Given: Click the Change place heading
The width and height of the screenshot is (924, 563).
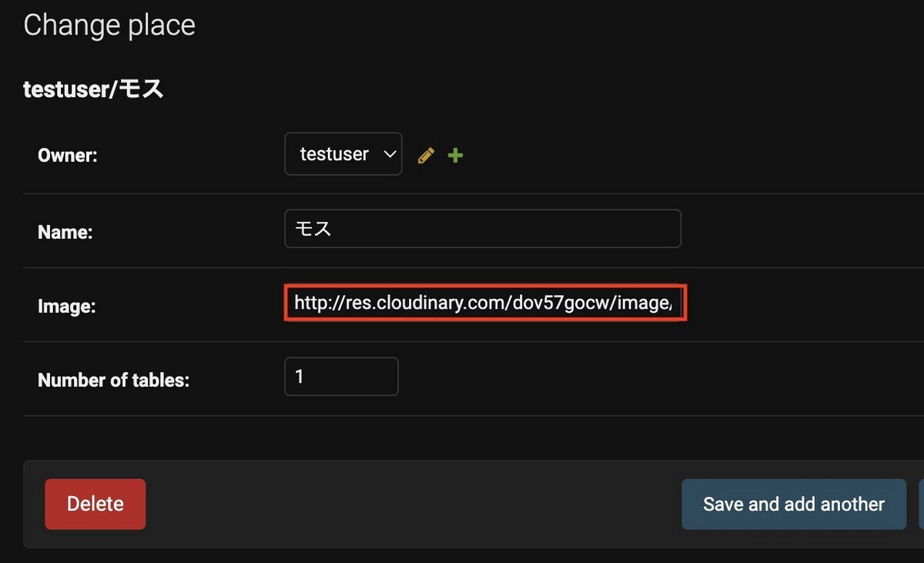Looking at the screenshot, I should click(109, 25).
